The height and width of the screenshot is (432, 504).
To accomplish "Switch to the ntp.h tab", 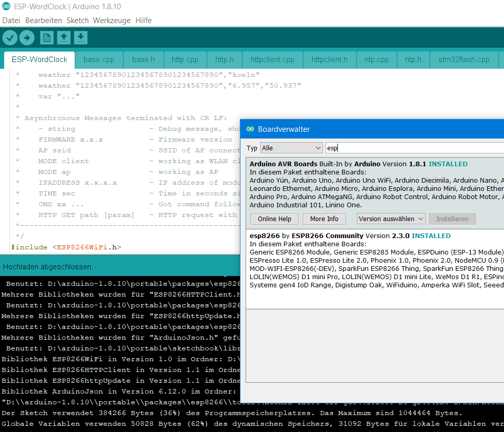I will 413,60.
